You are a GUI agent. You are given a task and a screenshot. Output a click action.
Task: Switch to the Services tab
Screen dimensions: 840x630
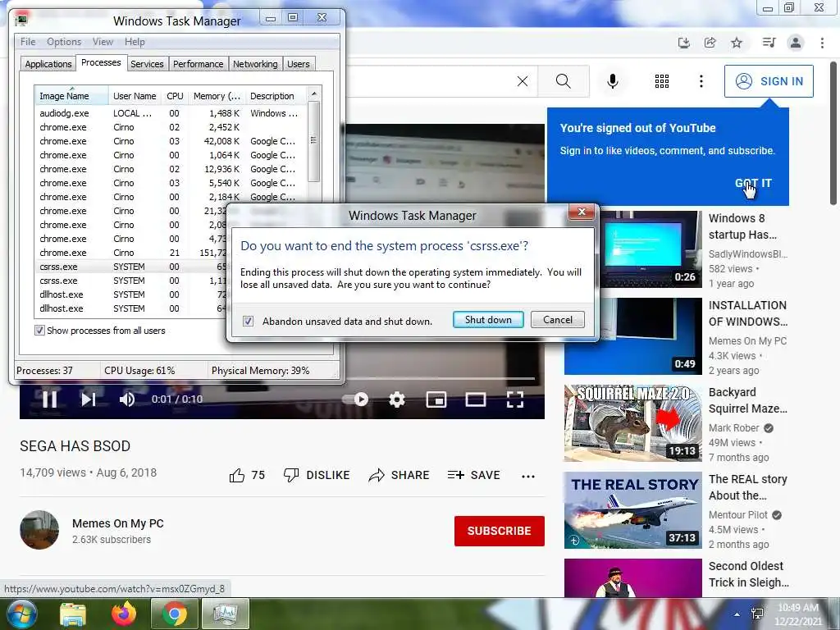(x=147, y=64)
